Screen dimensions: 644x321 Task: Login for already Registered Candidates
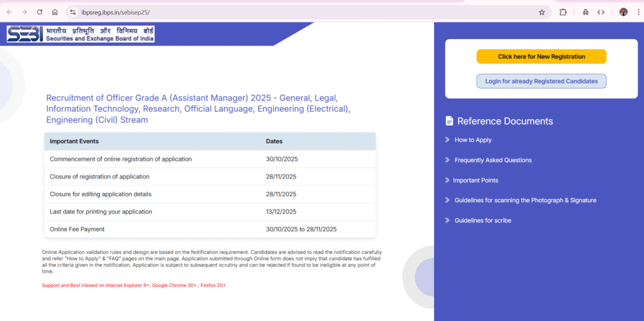541,81
